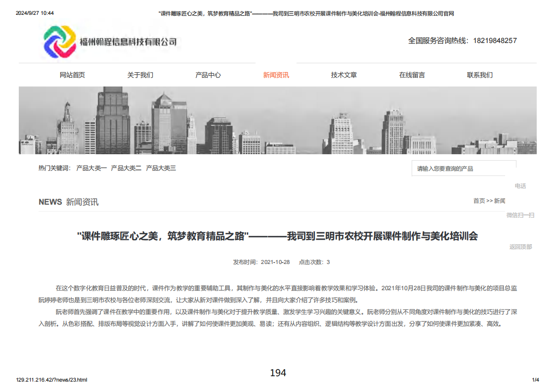Open 技术文章 in the navigation bar
Screen dimensions: 555x392
[343, 75]
